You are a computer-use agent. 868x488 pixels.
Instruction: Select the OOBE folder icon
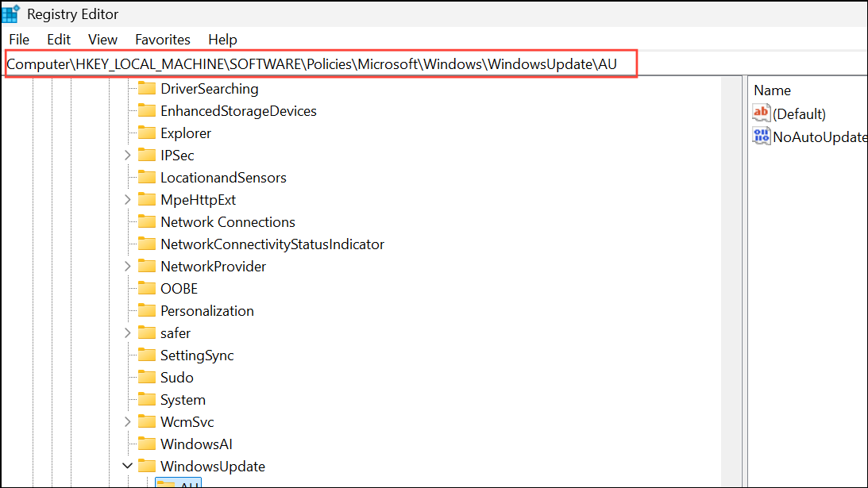[146, 288]
